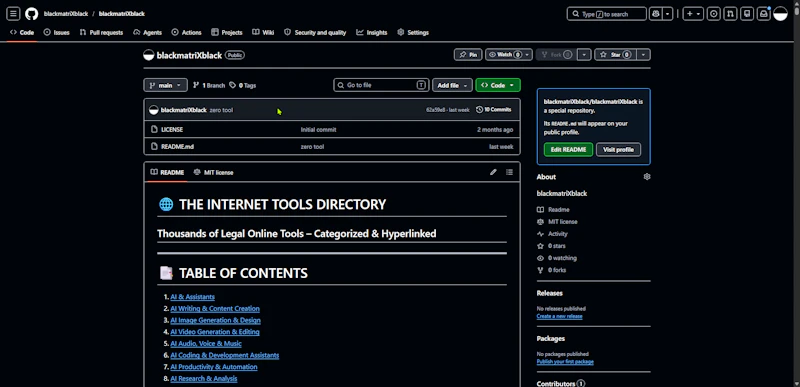Click the Initial commit message for LICENSE
This screenshot has height=387, width=800.
click(318, 130)
